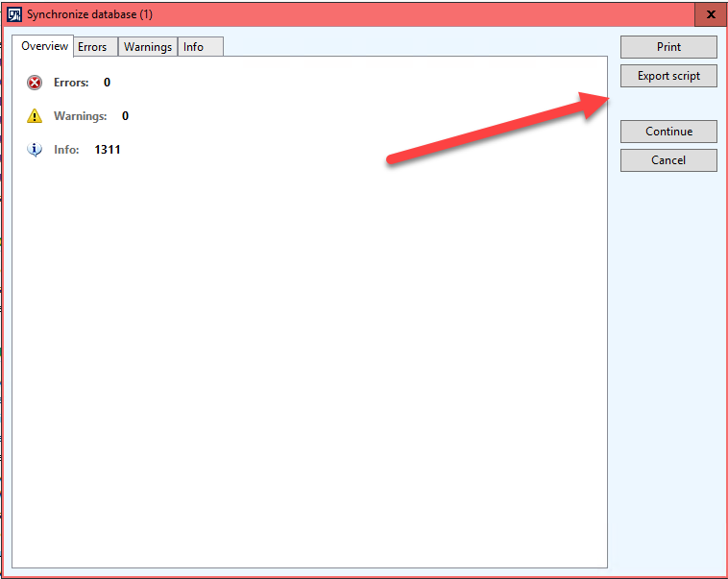This screenshot has width=728, height=579.
Task: Go to the Overview tab
Action: tap(42, 46)
